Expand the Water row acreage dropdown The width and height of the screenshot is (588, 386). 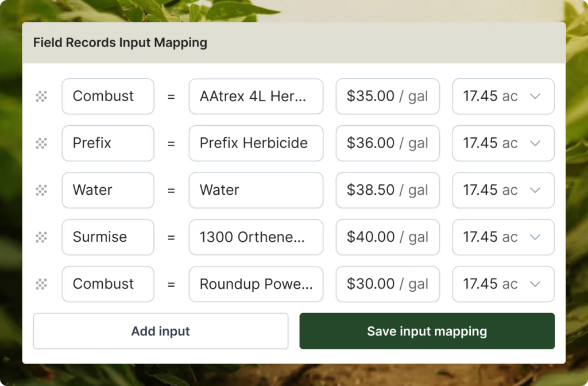535,190
